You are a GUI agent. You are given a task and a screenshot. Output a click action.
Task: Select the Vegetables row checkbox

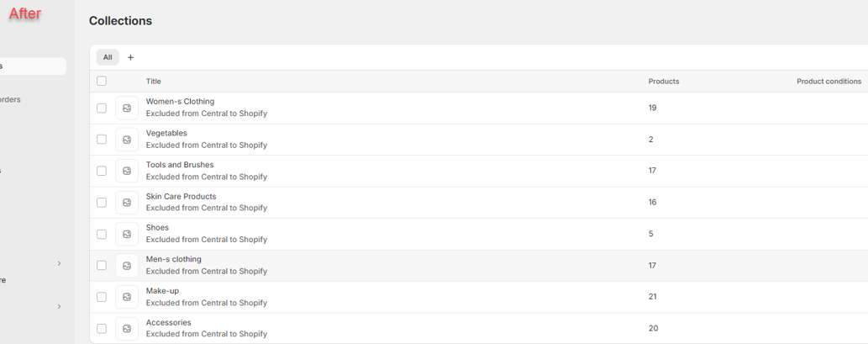click(x=102, y=140)
